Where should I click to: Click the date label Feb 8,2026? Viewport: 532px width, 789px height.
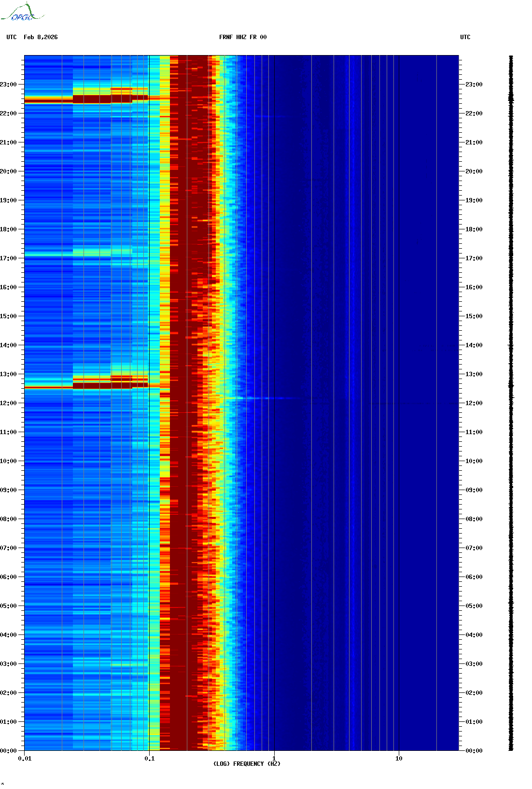(41, 37)
